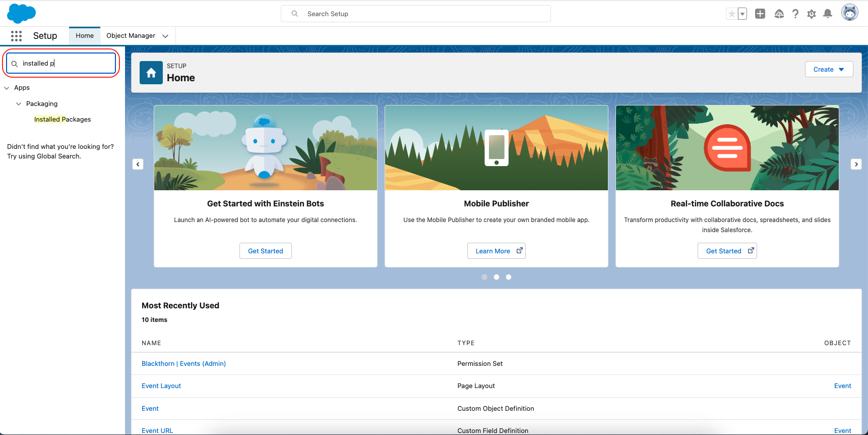The height and width of the screenshot is (435, 868).
Task: Click the Global Actions plus icon
Action: [760, 14]
